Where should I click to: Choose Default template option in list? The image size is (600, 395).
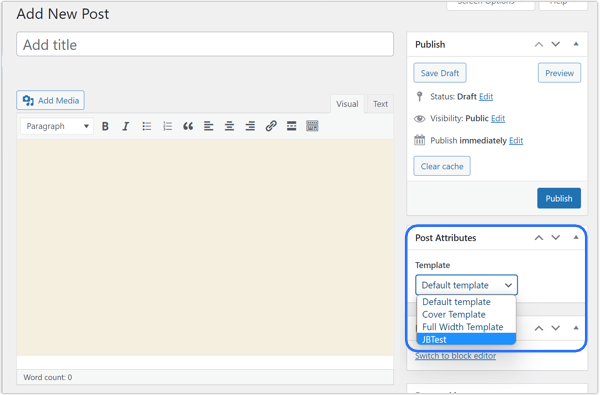point(466,302)
